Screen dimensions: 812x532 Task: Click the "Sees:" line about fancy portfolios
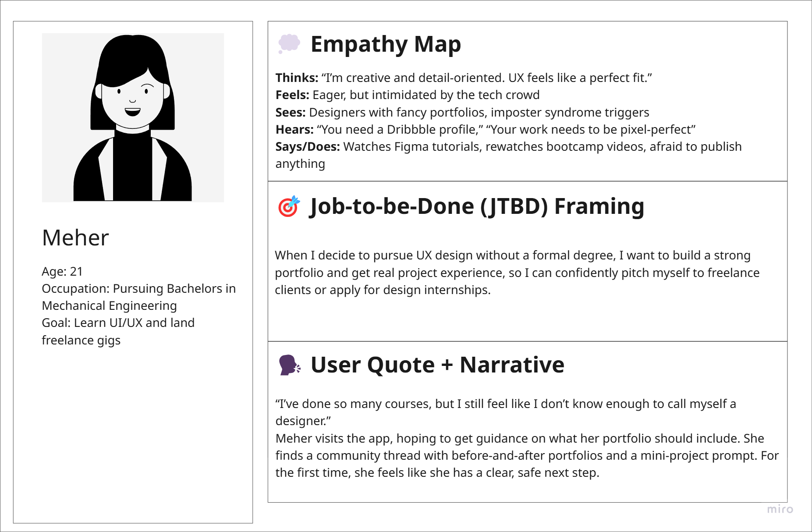462,113
